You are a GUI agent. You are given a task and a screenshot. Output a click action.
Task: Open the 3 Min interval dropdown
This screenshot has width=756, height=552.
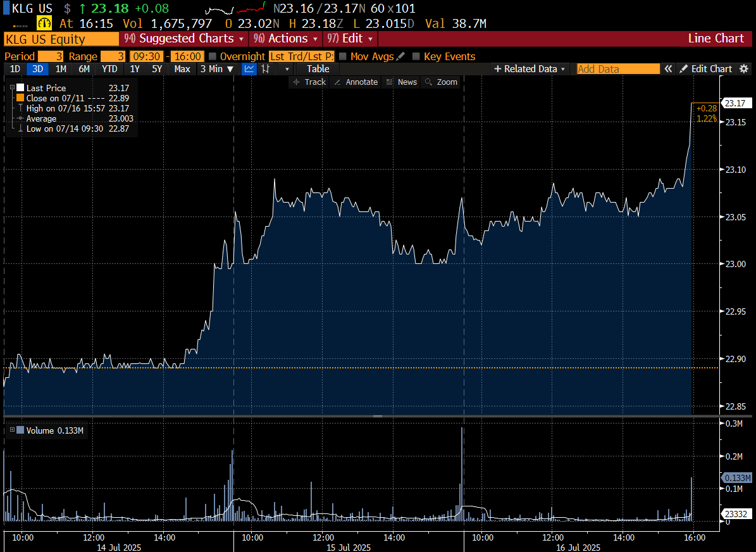point(217,69)
